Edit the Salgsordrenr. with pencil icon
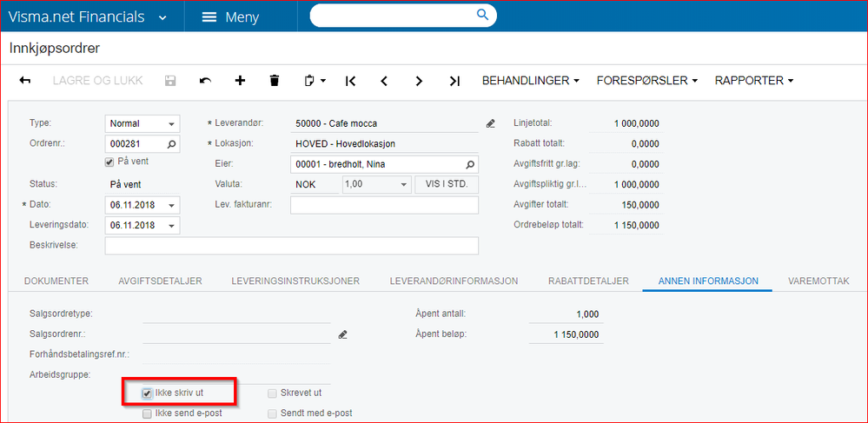Viewport: 868px width, 423px height. [x=342, y=334]
